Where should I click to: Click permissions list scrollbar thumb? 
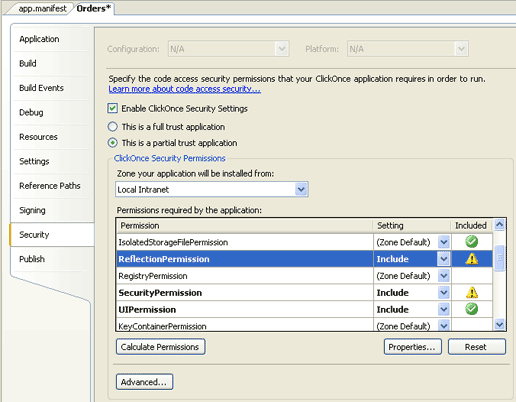coord(499,258)
